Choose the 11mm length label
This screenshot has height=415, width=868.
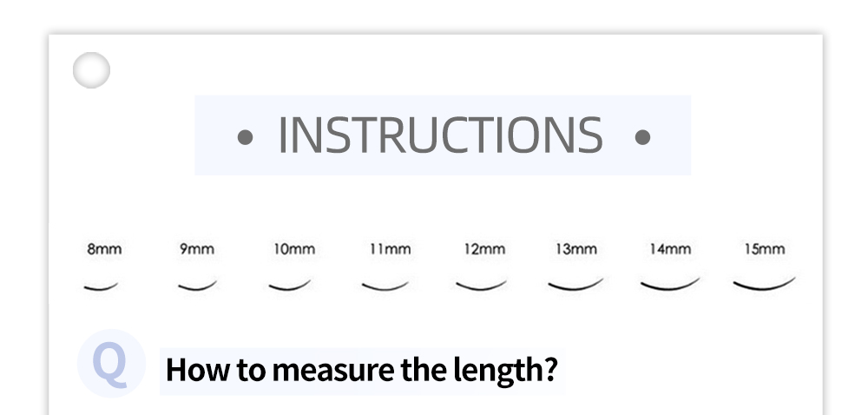[x=390, y=249]
